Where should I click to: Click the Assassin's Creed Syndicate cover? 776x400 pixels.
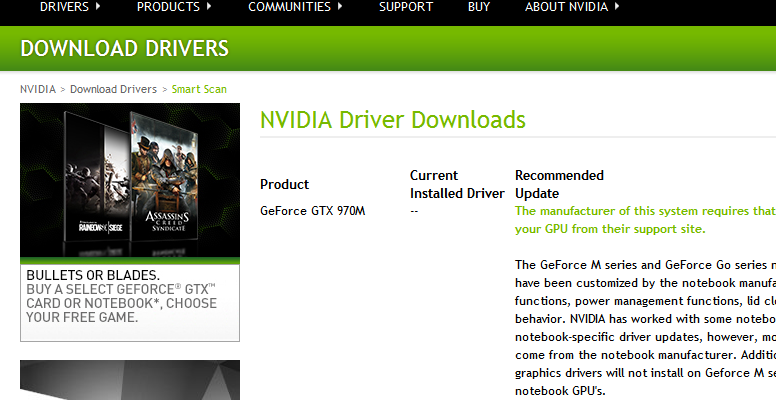click(164, 176)
